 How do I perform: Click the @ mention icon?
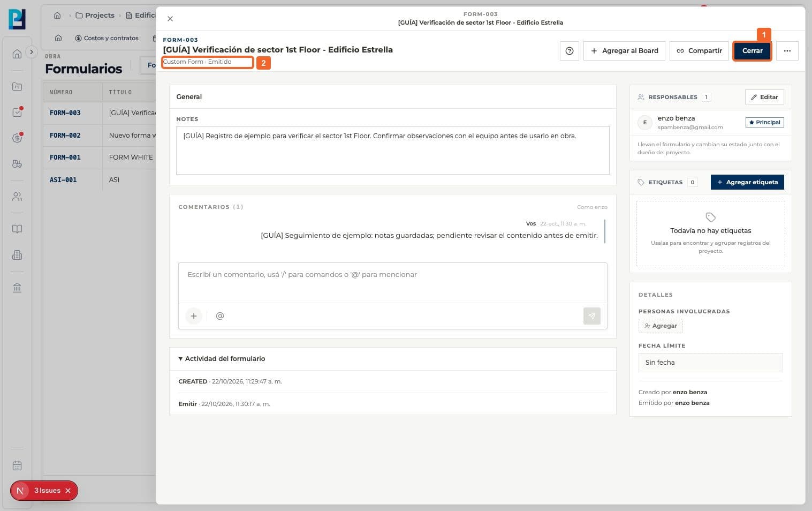[220, 316]
